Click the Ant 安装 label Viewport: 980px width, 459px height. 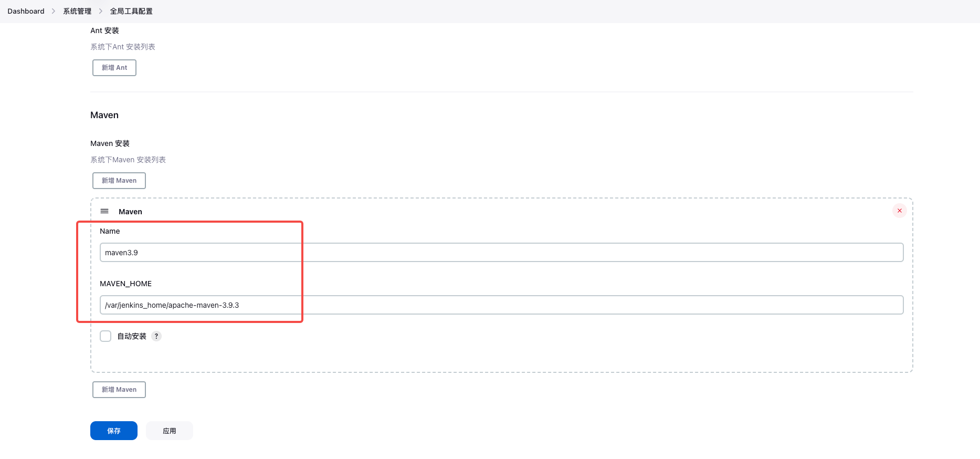104,30
